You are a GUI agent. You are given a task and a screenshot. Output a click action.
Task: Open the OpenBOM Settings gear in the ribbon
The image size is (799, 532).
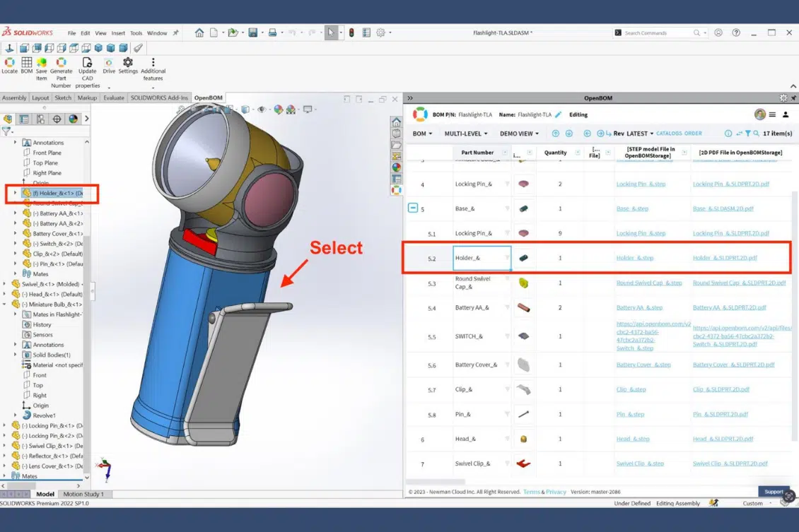coord(128,62)
